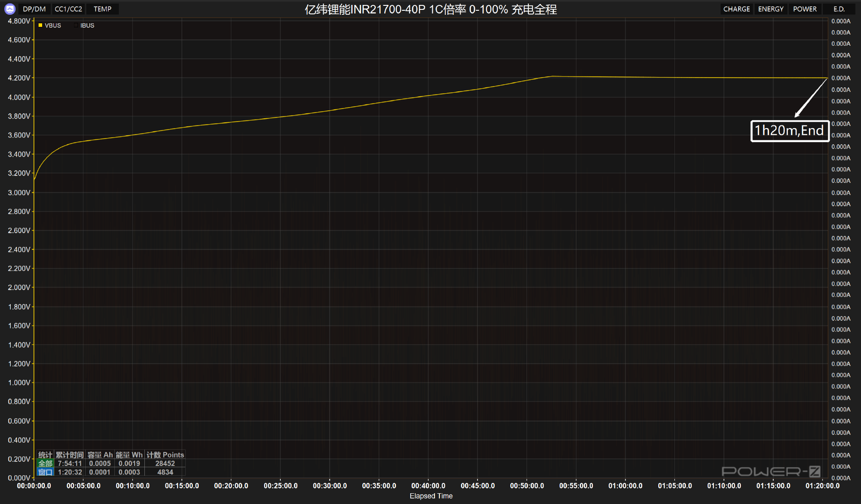
Task: Select the green 全部 statistics row
Action: tap(45, 463)
